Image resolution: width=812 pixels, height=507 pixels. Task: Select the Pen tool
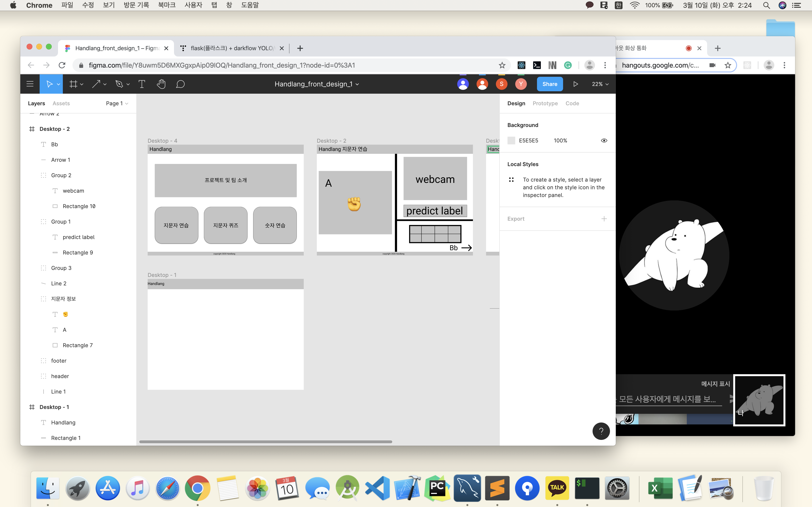click(x=119, y=84)
